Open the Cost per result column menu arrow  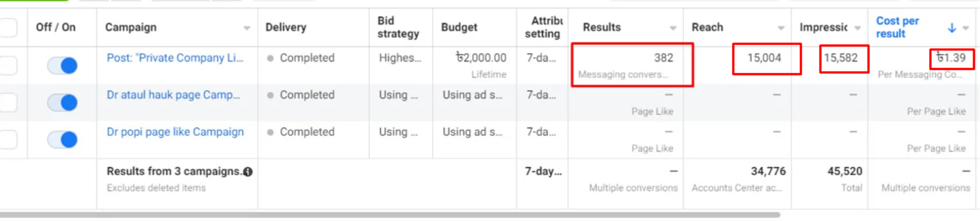click(966, 28)
